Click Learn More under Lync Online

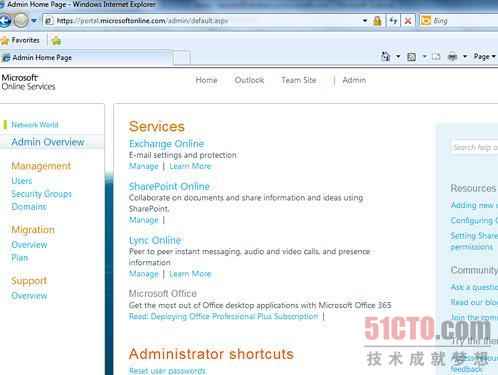click(190, 274)
